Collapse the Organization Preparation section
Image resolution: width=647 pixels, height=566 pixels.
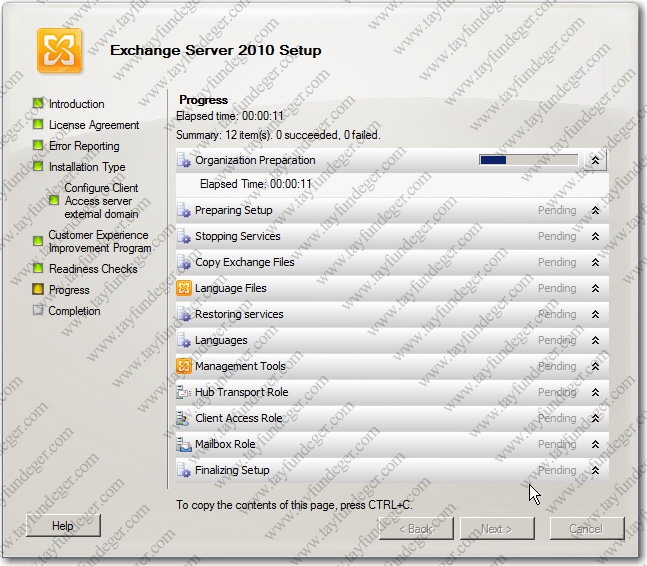[x=595, y=160]
